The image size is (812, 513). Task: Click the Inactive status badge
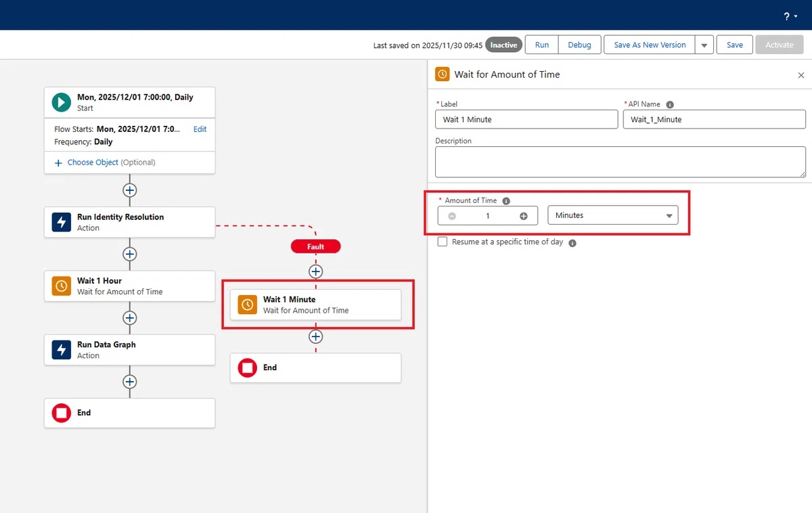point(503,45)
